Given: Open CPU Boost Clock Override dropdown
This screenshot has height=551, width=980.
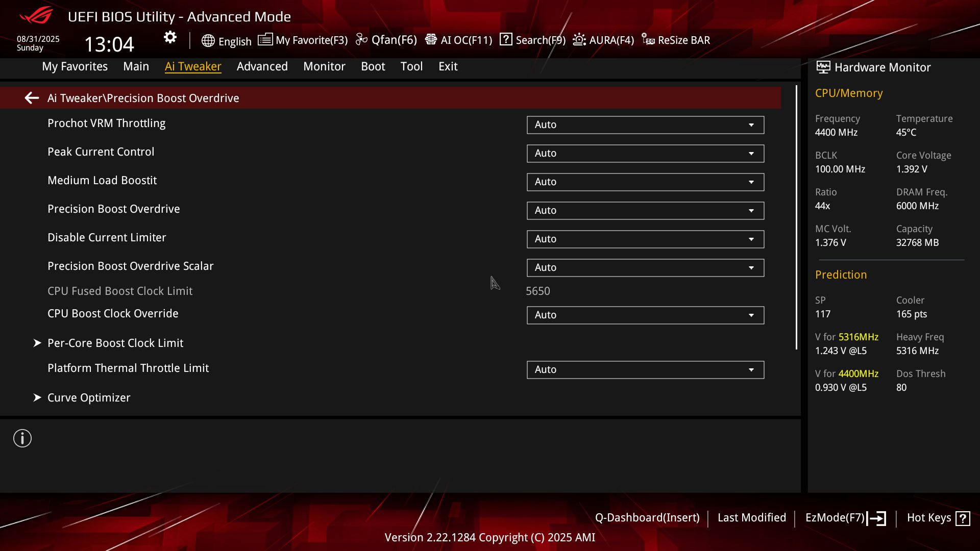Looking at the screenshot, I should (645, 315).
